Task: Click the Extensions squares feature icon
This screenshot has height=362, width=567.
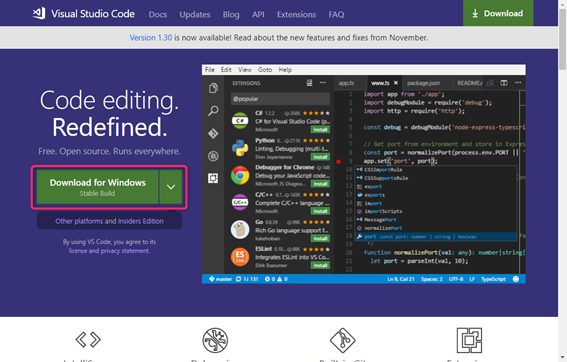Action: pyautogui.click(x=469, y=340)
